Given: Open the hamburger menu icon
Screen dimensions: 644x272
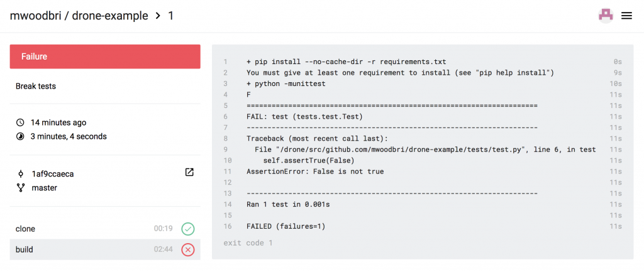Looking at the screenshot, I should [x=626, y=16].
